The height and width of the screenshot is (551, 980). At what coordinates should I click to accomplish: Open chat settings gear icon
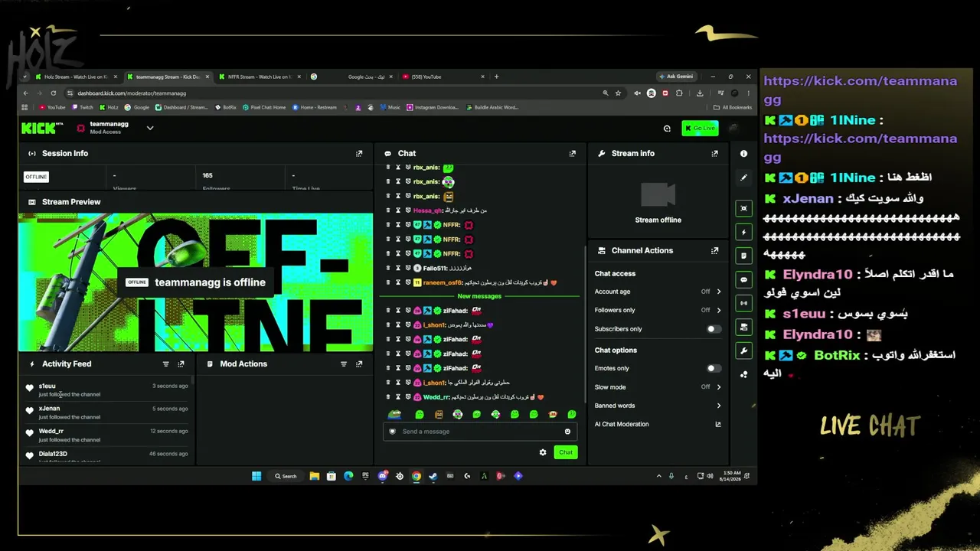point(543,452)
